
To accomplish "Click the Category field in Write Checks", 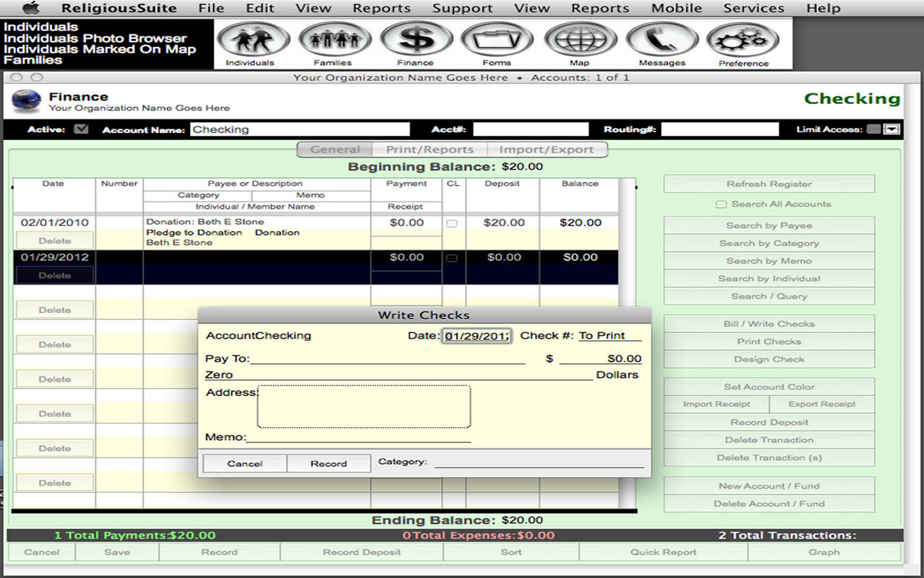I will coord(539,461).
